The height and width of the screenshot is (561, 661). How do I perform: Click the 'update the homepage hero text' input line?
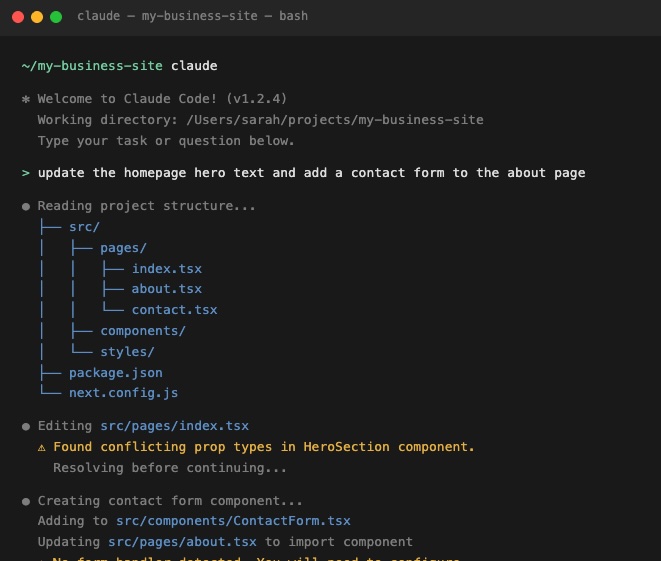312,173
